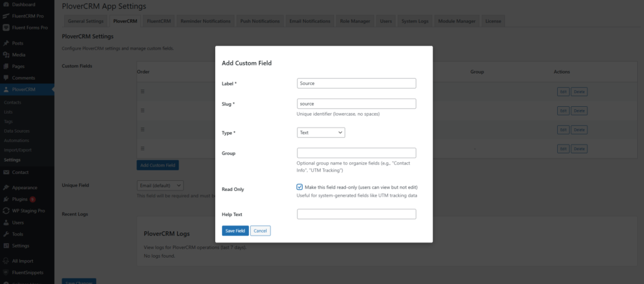The width and height of the screenshot is (644, 284).
Task: Click the FluentSnippets icon
Action: (x=6, y=272)
